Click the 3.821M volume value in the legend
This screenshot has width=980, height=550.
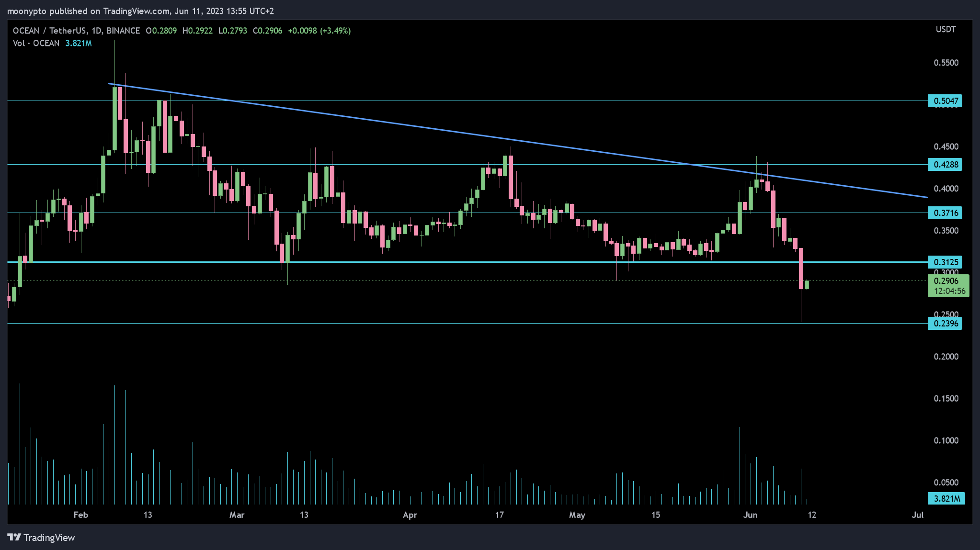point(79,43)
